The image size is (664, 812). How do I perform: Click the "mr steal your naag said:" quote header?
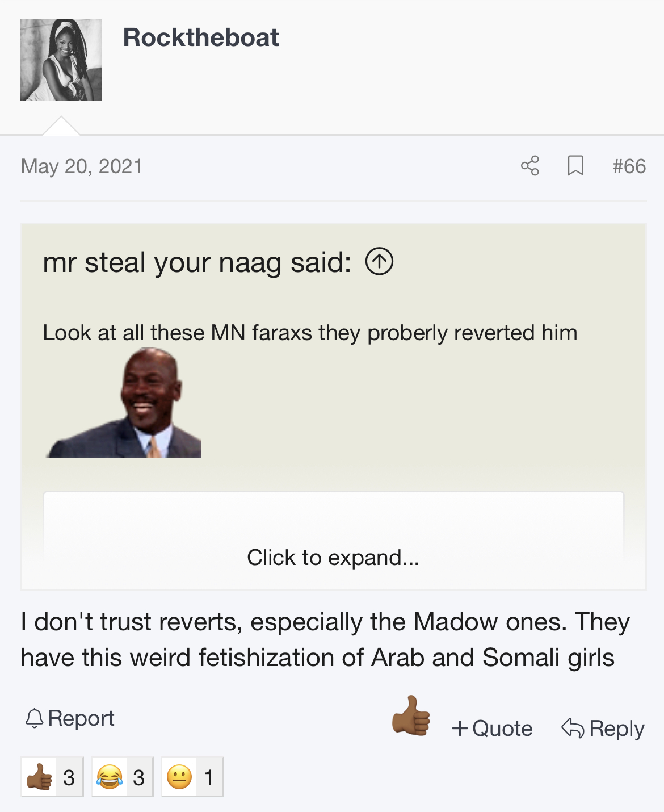[x=197, y=262]
